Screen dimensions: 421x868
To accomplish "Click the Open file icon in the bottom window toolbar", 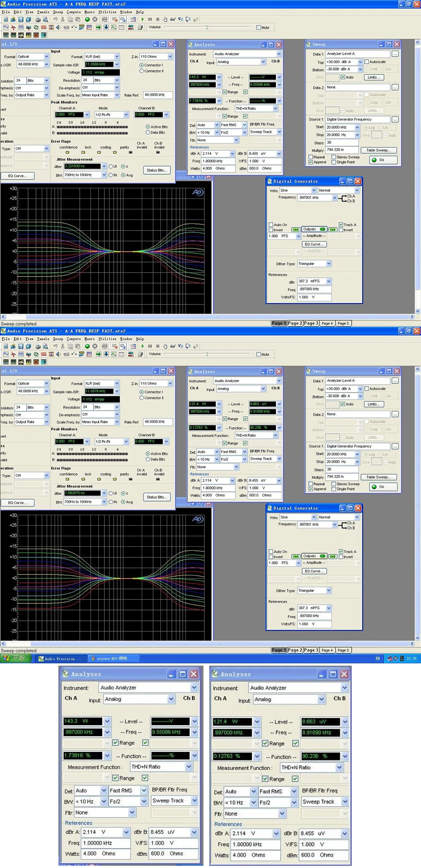I will tap(13, 346).
